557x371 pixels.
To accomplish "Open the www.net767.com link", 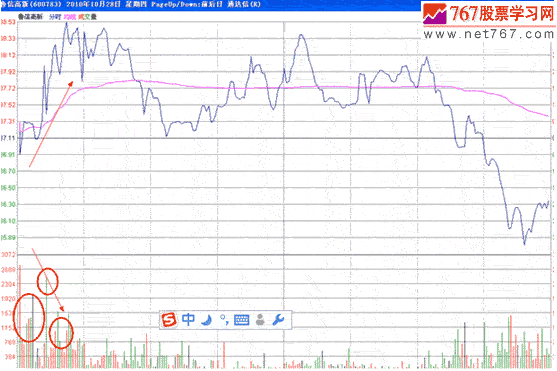I will coord(489,34).
